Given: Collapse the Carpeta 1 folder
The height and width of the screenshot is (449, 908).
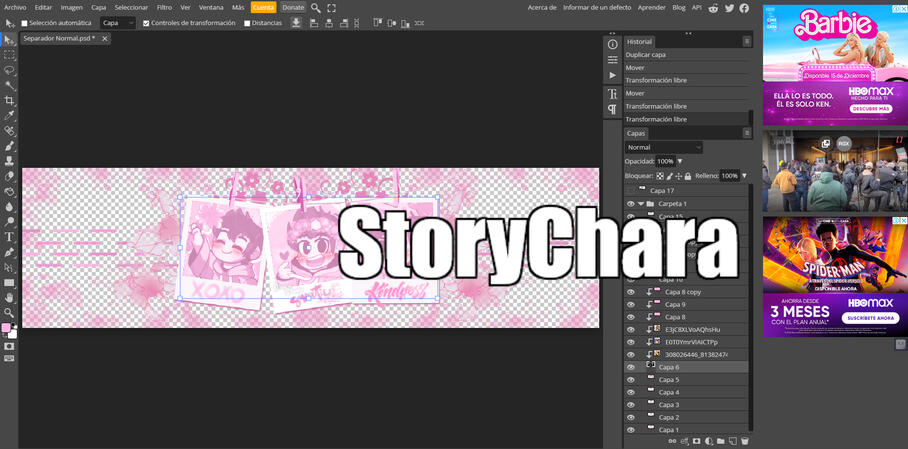Looking at the screenshot, I should (x=641, y=204).
